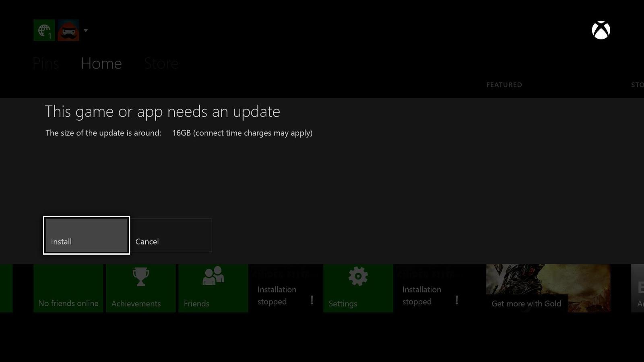Click the globe notifications icon
Screen dimensions: 644x362
tap(44, 30)
